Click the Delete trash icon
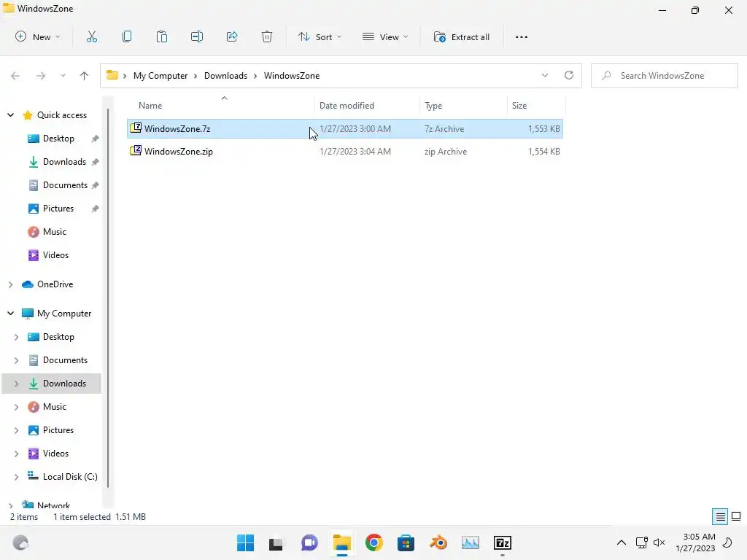This screenshot has height=560, width=747. (267, 36)
